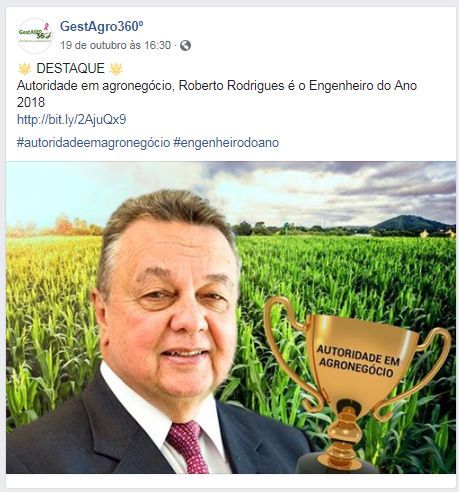Click the DESTAQUE heading text
Image resolution: width=459 pixels, height=492 pixels.
pyautogui.click(x=70, y=68)
